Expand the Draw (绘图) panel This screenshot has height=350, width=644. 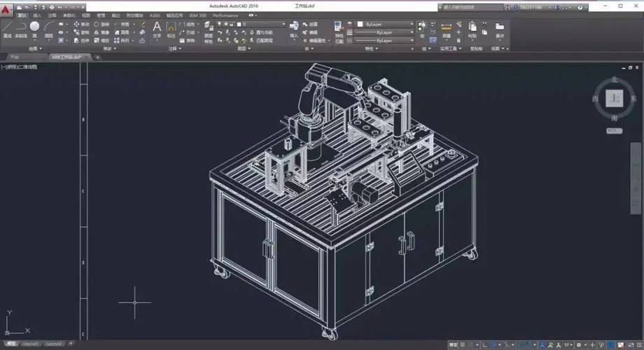coord(35,48)
